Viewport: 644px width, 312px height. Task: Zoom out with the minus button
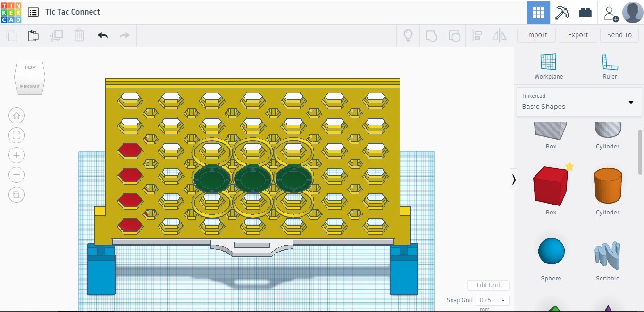pos(17,175)
